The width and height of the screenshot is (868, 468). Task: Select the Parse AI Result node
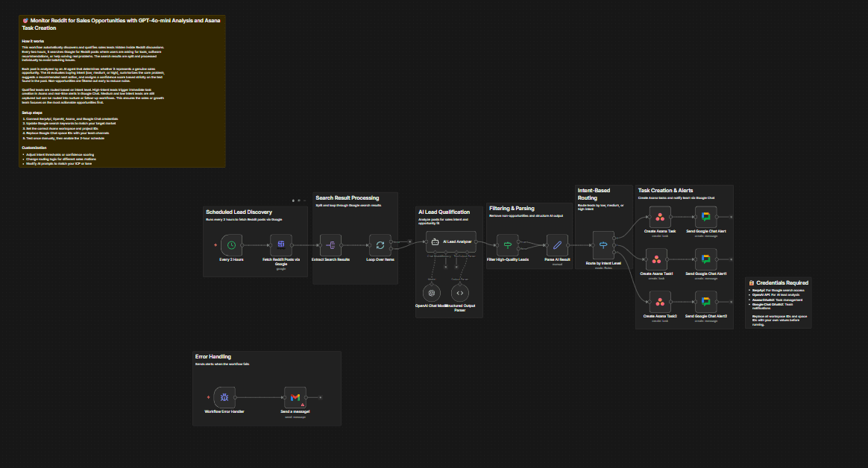(557, 244)
